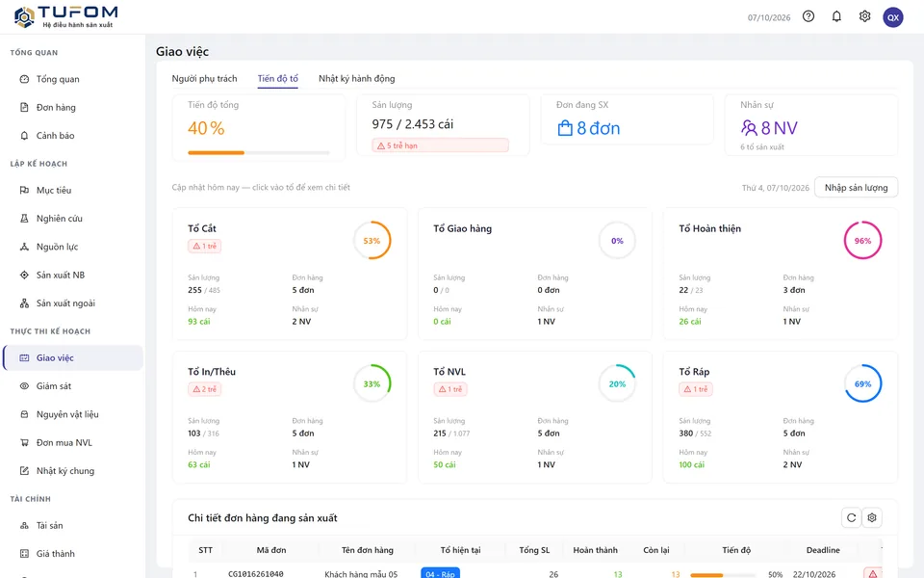Click the Tổ Rắp 69% progress ring
Viewport: 924px width, 578px height.
coord(862,384)
